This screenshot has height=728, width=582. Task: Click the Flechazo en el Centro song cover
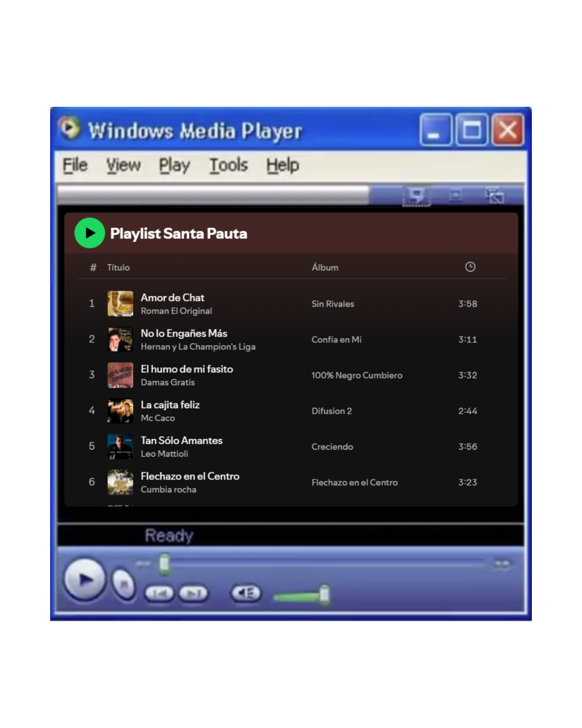coord(120,482)
